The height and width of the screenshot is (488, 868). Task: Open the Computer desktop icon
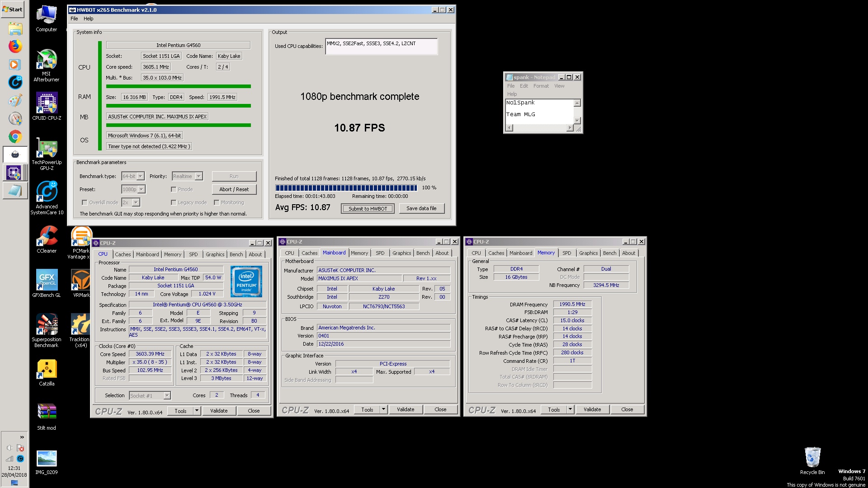pyautogui.click(x=46, y=19)
